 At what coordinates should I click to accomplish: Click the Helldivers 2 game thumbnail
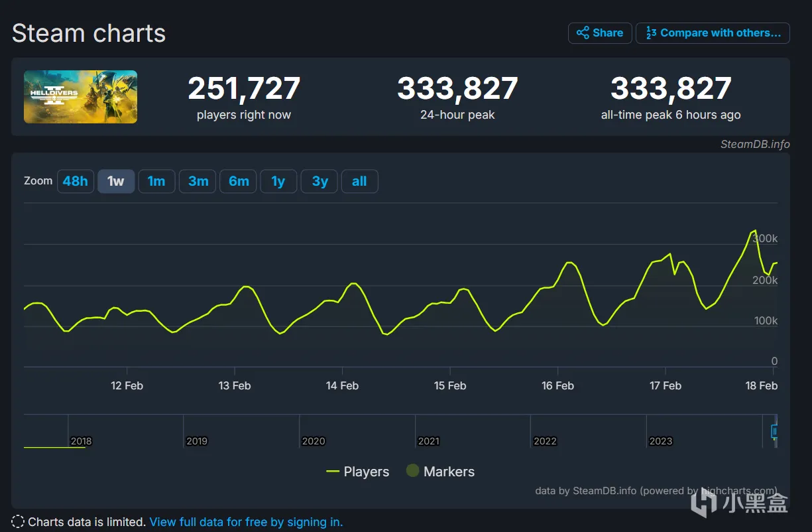[x=80, y=97]
